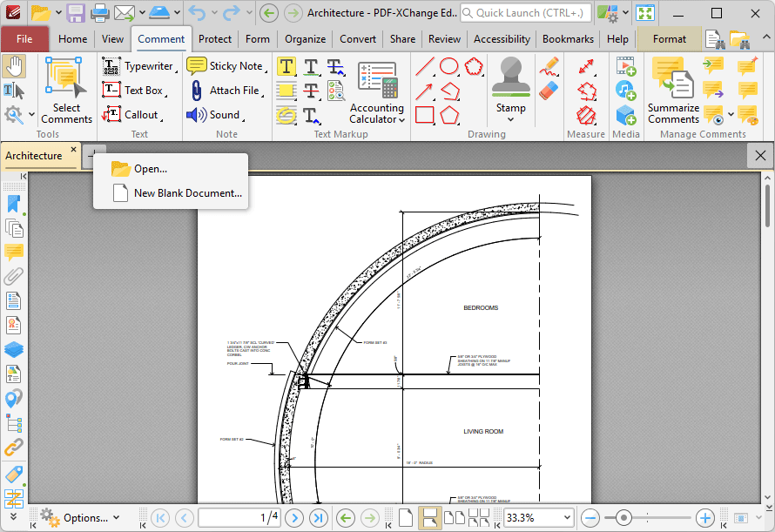Viewport: 775px width, 532px height.
Task: Open the Bookmarks pane in sidebar
Action: pos(14,205)
